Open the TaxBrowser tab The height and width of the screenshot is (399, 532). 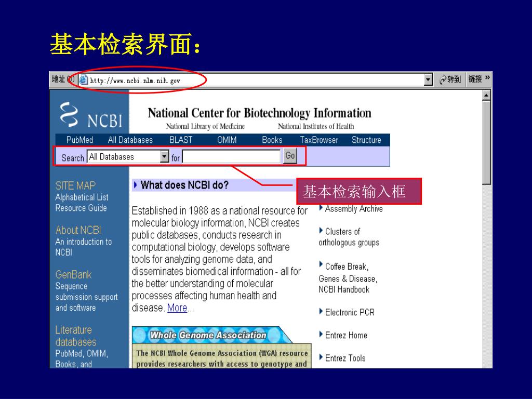tap(319, 140)
